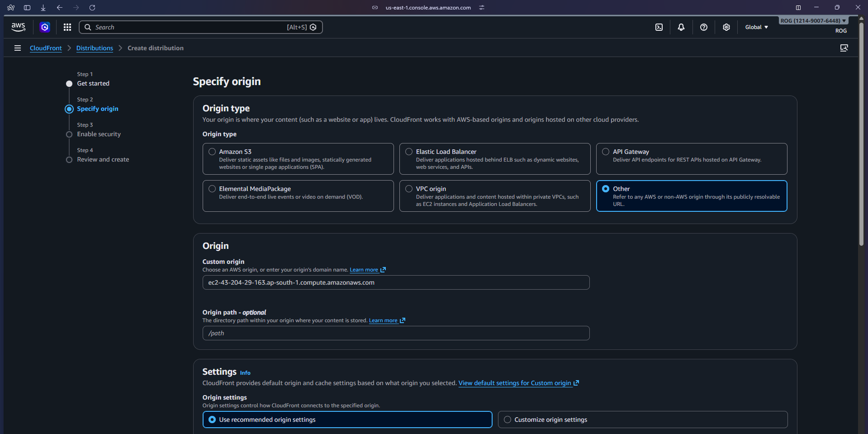Expand the Global region dropdown

coord(756,27)
